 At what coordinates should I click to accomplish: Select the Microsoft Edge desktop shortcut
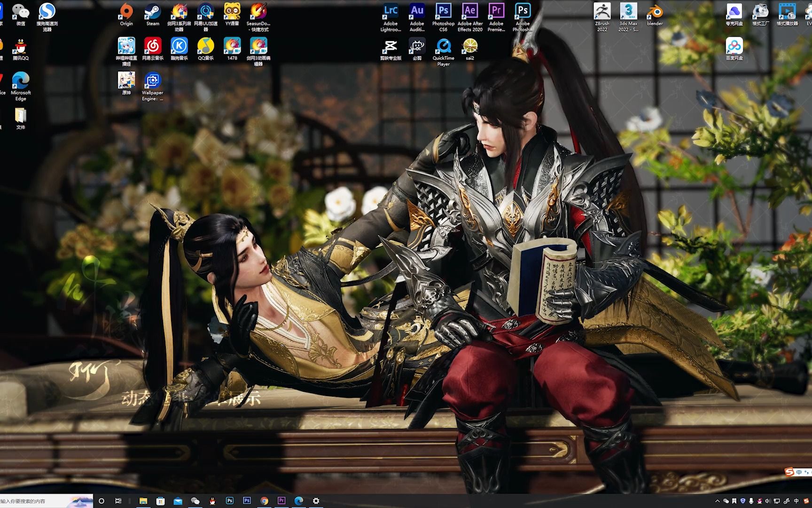[x=21, y=87]
